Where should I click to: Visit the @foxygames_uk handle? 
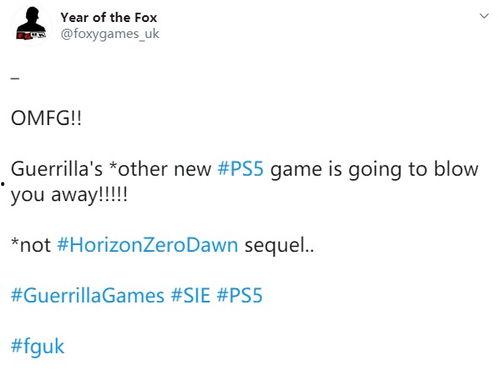[110, 34]
